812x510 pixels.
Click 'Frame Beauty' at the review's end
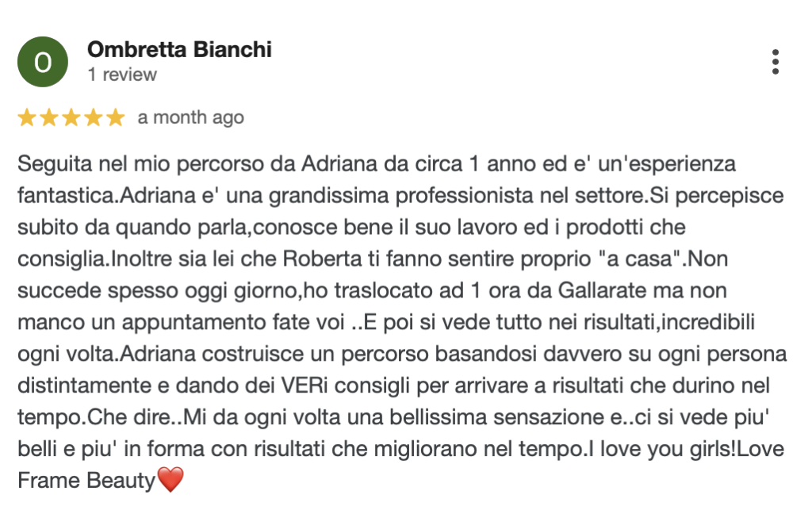pyautogui.click(x=86, y=481)
